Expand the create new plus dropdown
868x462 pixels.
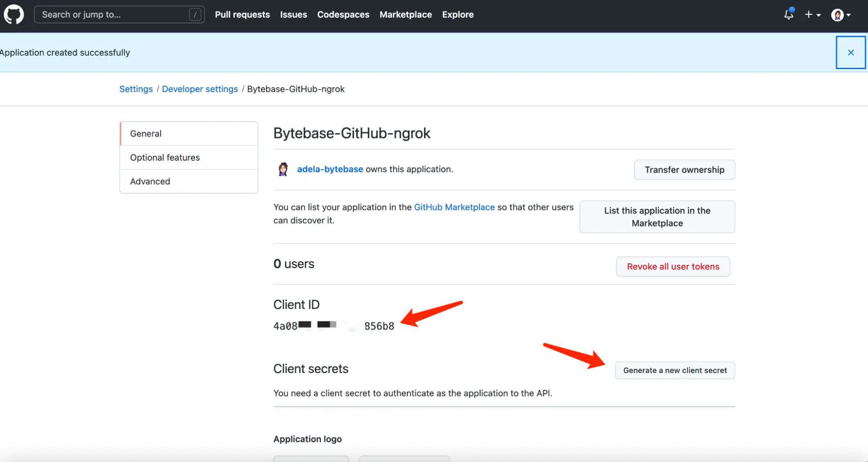(812, 14)
